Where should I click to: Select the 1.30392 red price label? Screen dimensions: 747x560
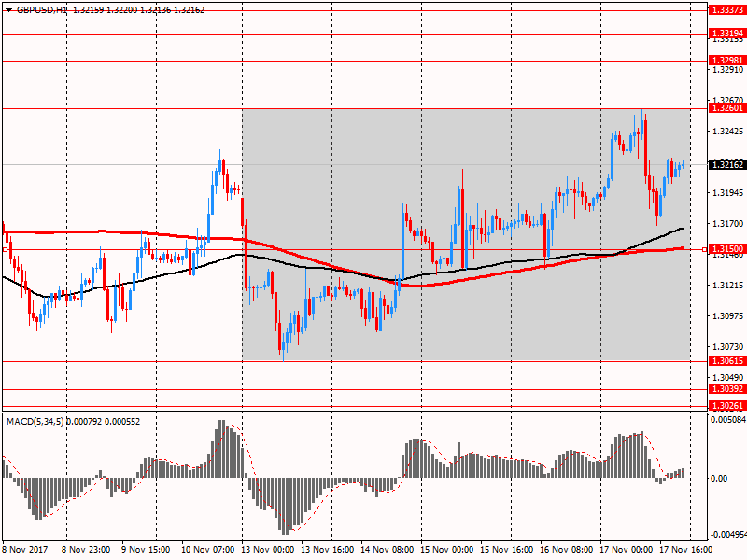pos(727,389)
